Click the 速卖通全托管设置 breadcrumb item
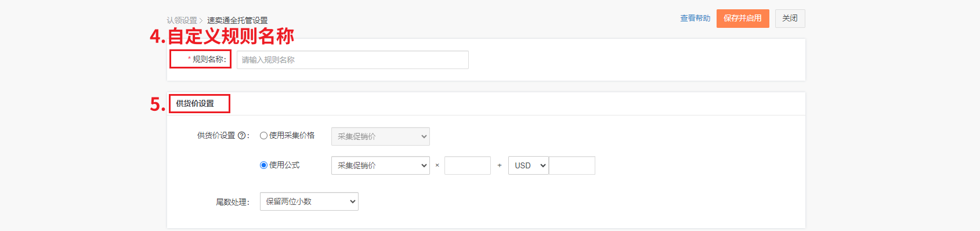980x231 pixels. [x=237, y=20]
